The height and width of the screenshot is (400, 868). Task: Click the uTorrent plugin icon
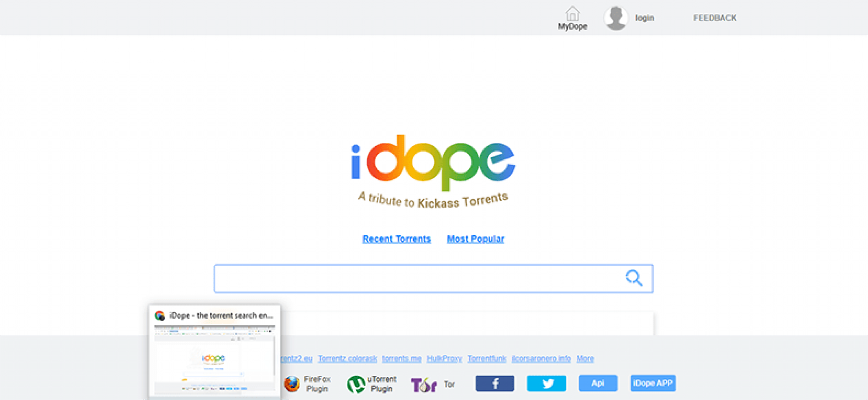pos(356,384)
